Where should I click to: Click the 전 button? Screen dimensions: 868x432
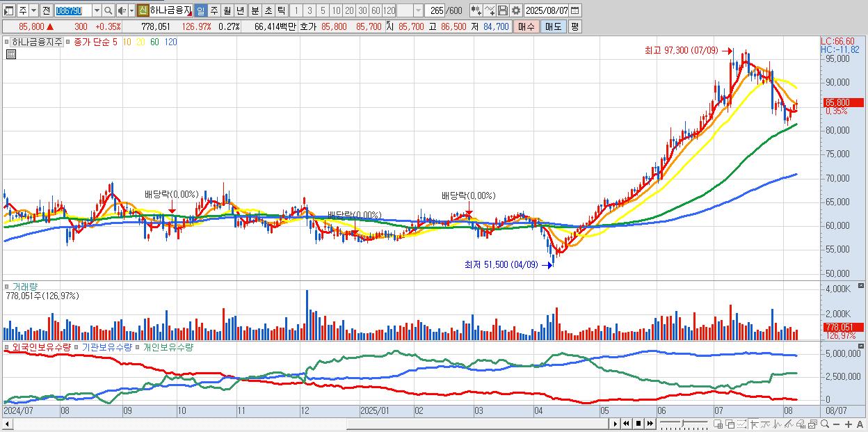pos(46,10)
